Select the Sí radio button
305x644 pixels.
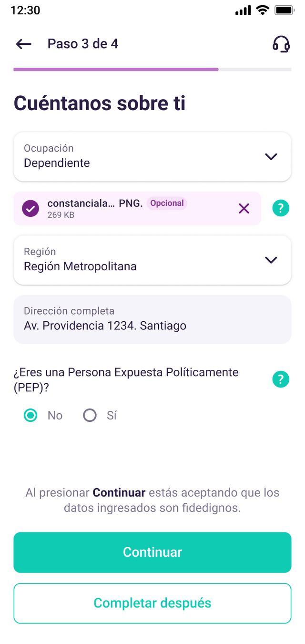(90, 416)
